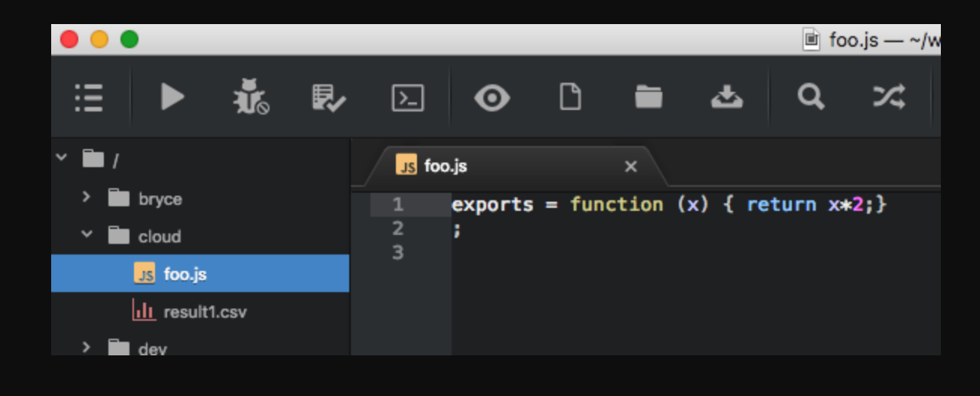Expand the bryce folder

(86, 197)
